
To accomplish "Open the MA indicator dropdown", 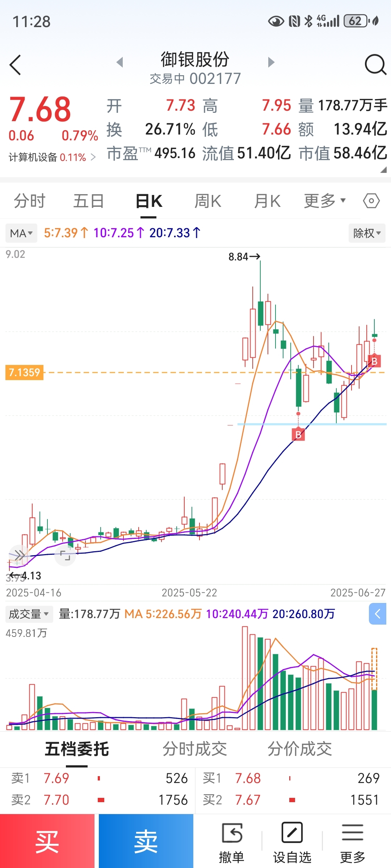I will 21,233.
